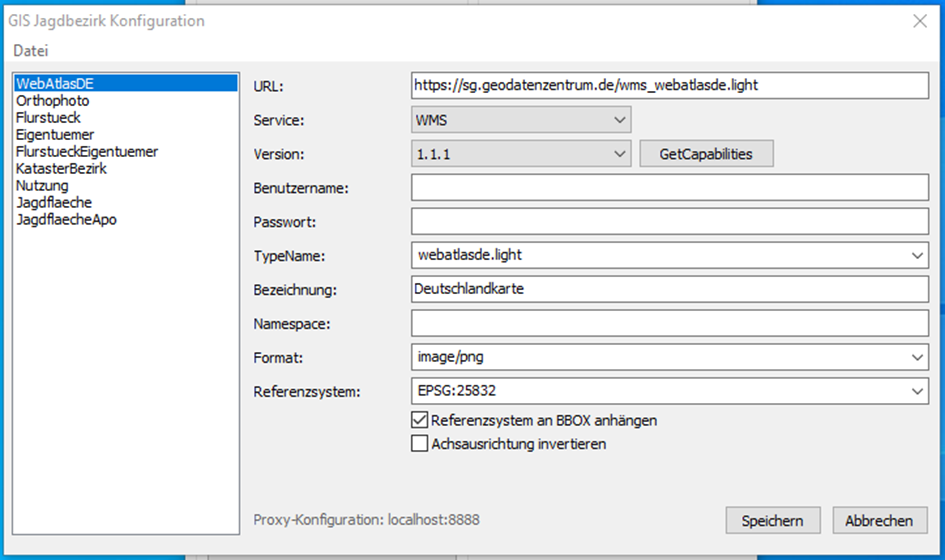Expand the Referenzsystem dropdown
This screenshot has height=560, width=945.
click(x=918, y=391)
